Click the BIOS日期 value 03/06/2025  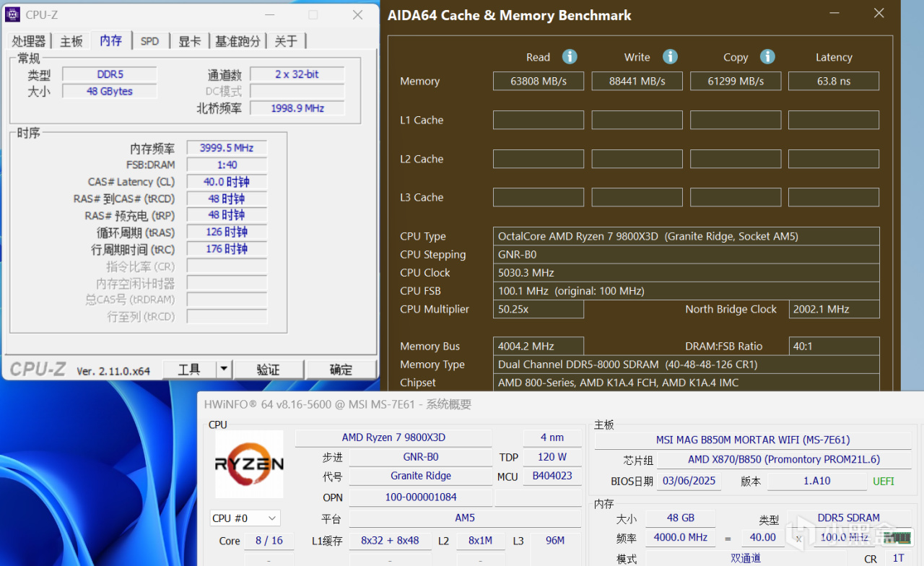click(689, 481)
